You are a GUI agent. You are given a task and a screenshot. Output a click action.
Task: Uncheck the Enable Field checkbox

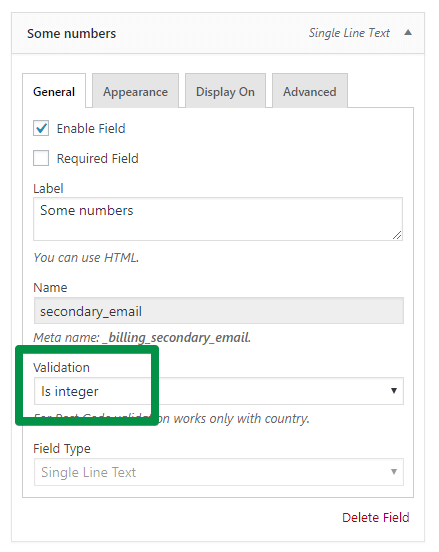click(41, 128)
